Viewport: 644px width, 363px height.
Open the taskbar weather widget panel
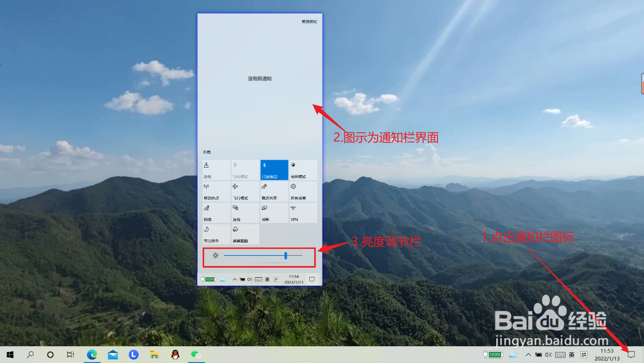[513, 355]
